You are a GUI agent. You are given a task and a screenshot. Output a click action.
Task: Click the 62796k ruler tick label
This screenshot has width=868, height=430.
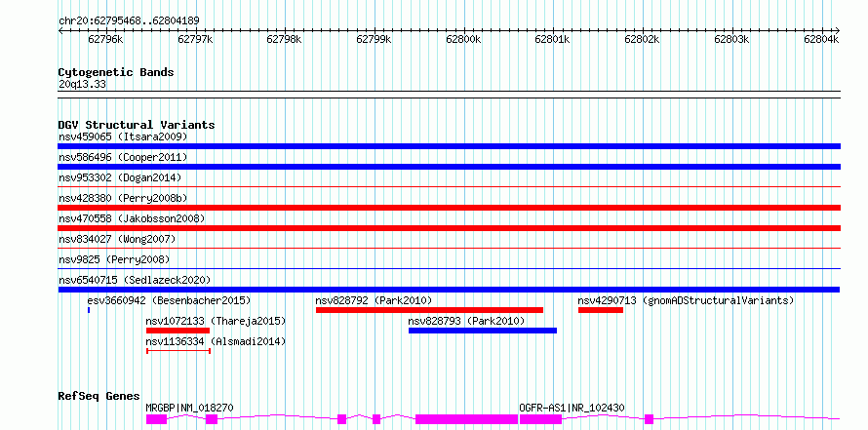pos(105,40)
